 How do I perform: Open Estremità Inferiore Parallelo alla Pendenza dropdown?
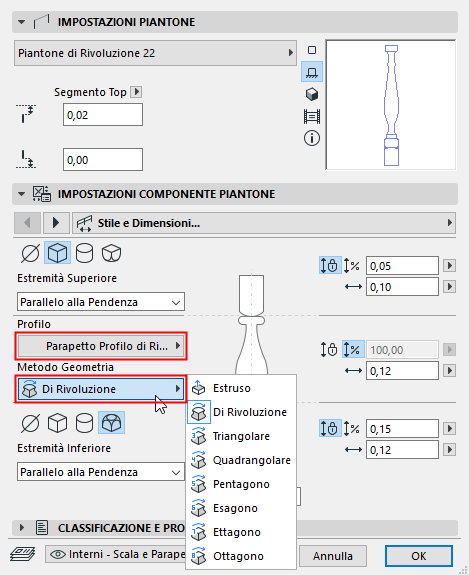point(101,472)
